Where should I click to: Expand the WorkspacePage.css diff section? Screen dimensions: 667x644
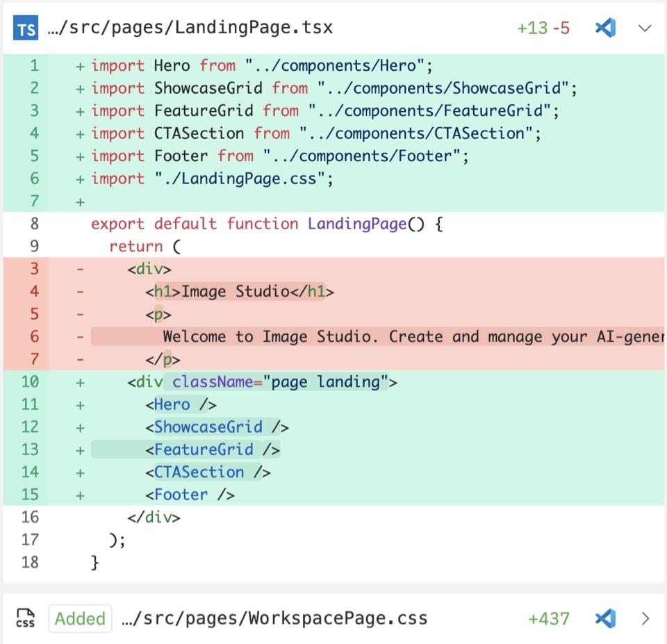pos(645,618)
